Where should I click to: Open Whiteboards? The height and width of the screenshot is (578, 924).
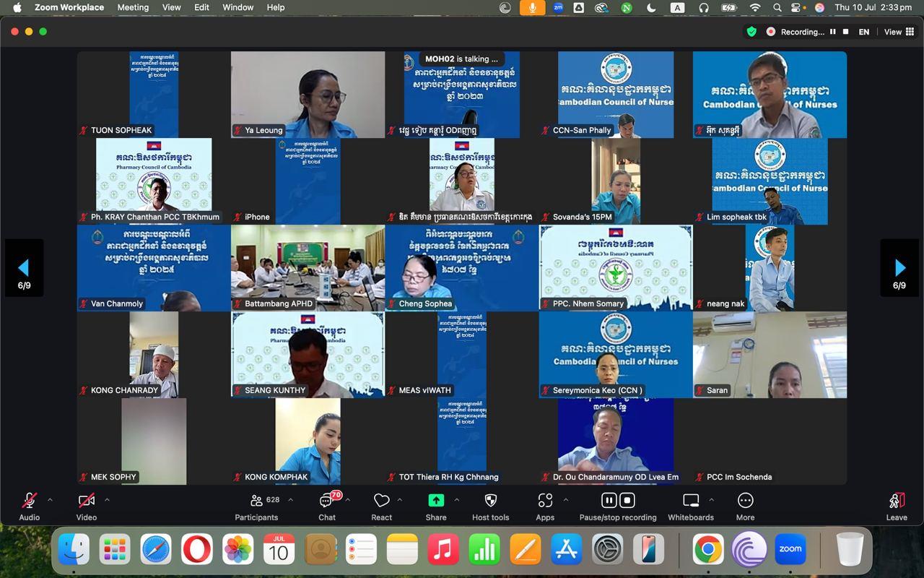click(691, 506)
